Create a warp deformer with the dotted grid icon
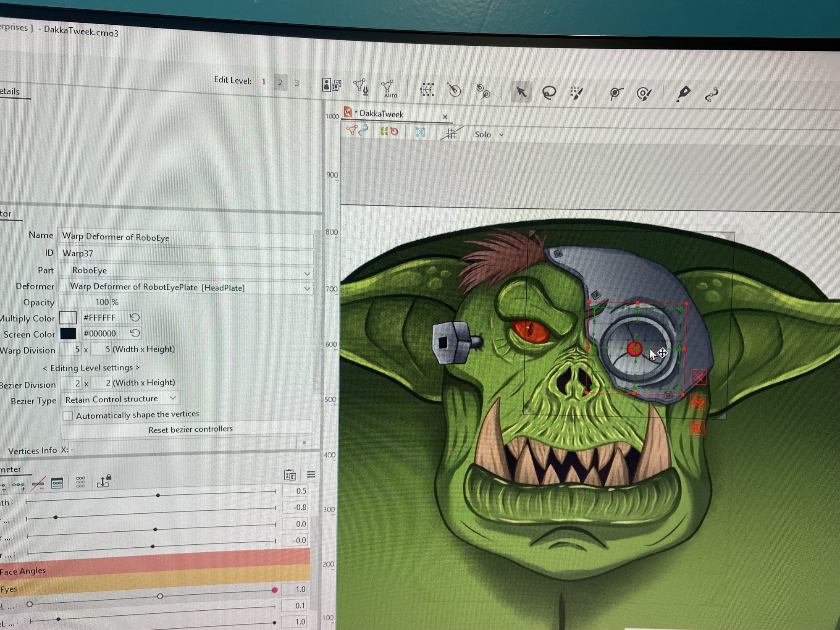The image size is (840, 630). (427, 89)
